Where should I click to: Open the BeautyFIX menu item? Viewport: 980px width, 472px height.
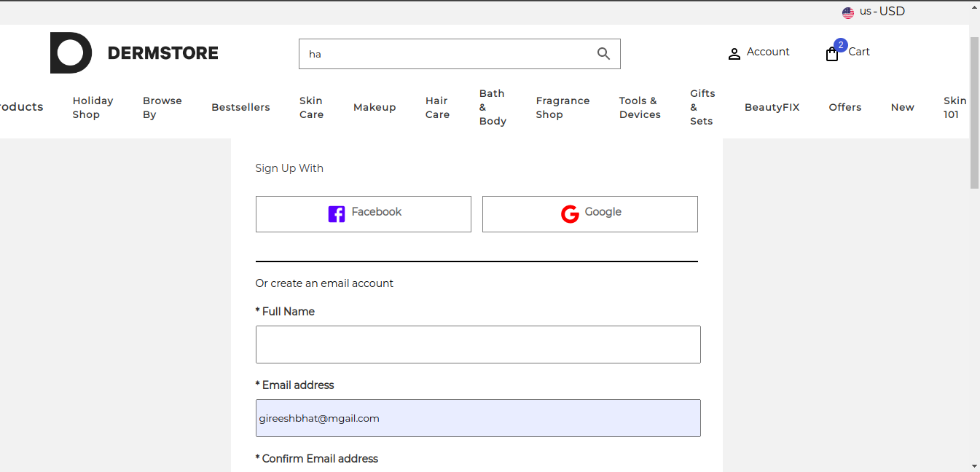tap(772, 107)
